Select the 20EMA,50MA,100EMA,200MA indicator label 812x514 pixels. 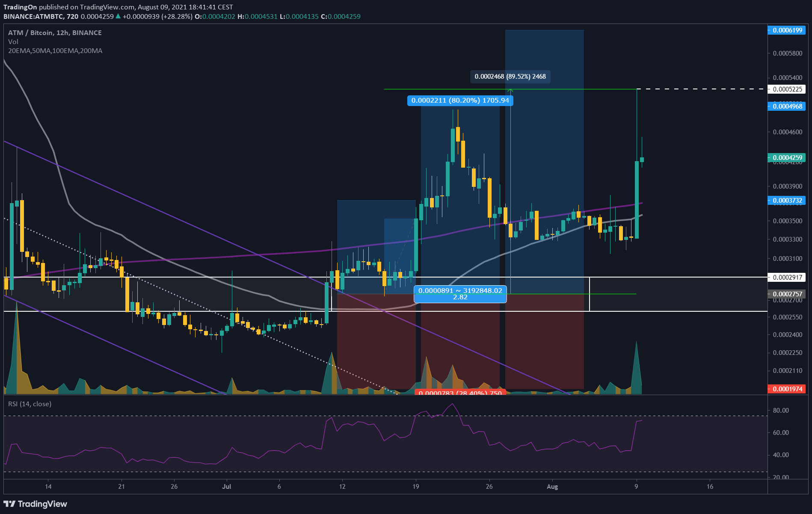click(x=55, y=51)
